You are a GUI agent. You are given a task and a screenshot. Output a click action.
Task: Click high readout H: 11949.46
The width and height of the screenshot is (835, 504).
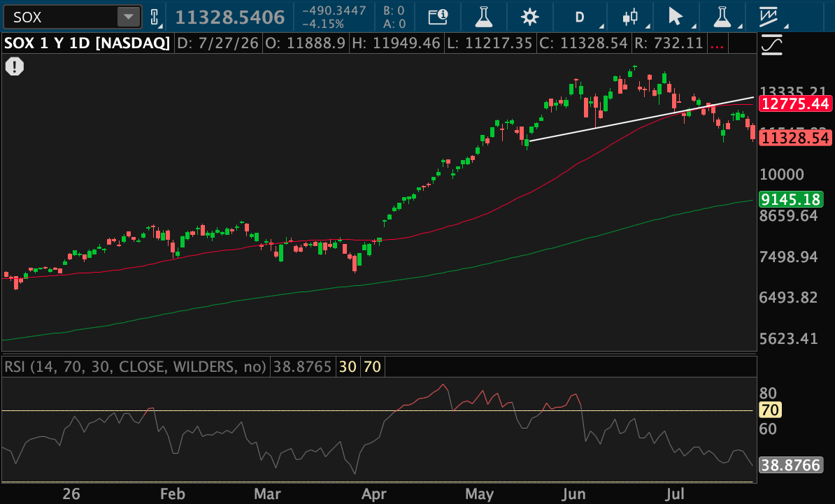coord(396,43)
